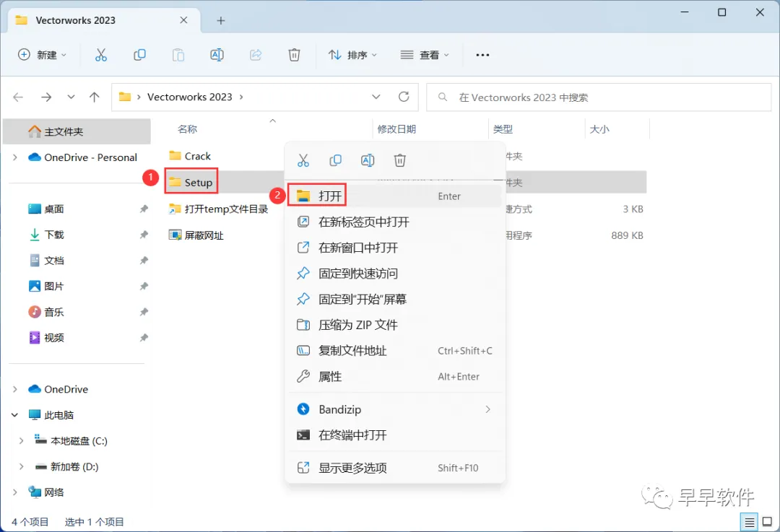This screenshot has height=532, width=780.
Task: Click the Vectorworks 2023 breadcrumb
Action: coord(189,97)
